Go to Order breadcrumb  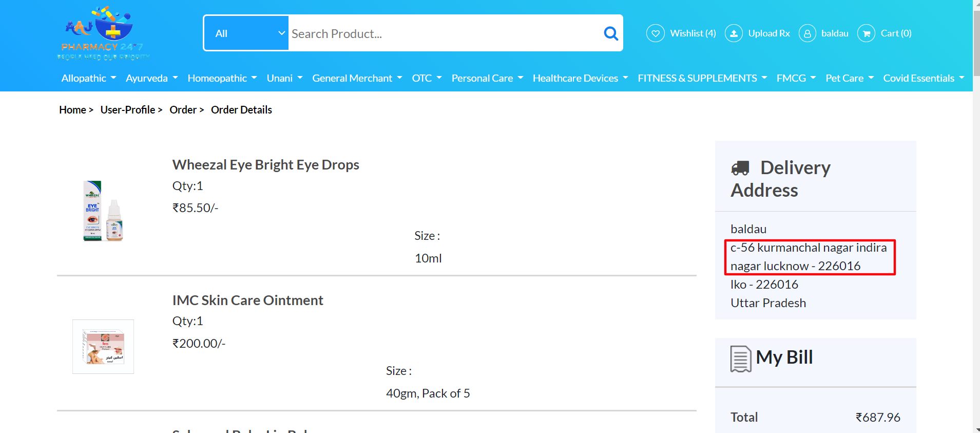coord(183,110)
